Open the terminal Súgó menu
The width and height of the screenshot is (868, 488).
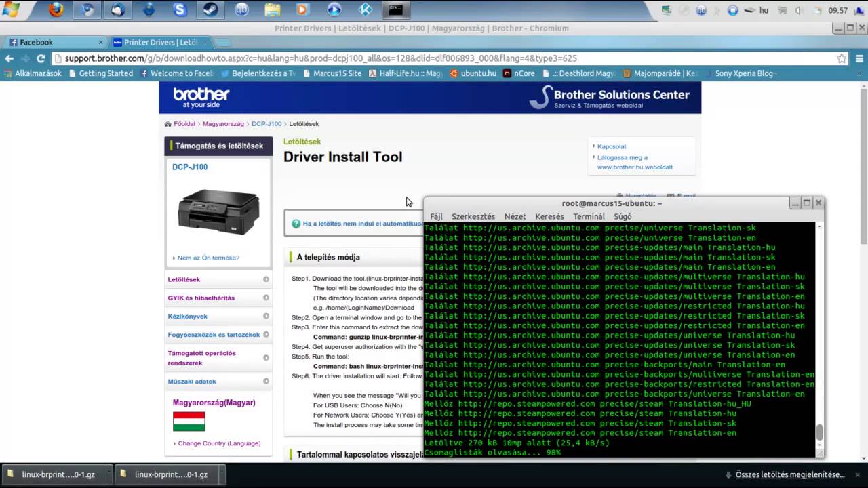coord(623,216)
